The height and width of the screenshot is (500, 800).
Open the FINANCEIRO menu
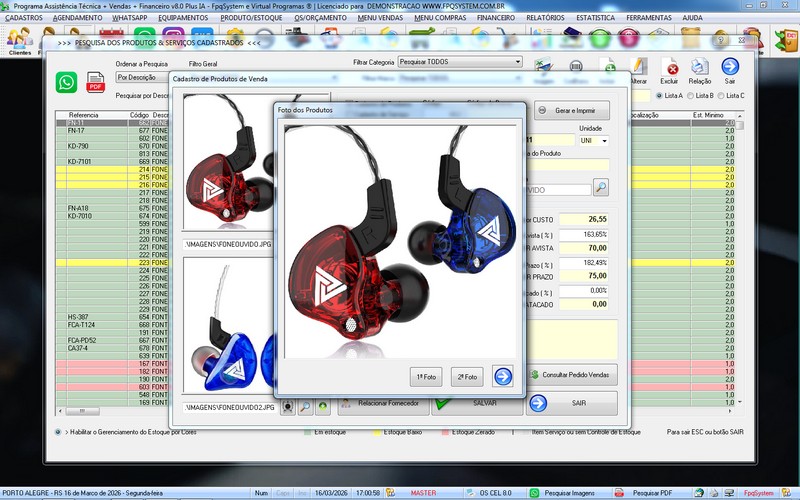coord(496,18)
